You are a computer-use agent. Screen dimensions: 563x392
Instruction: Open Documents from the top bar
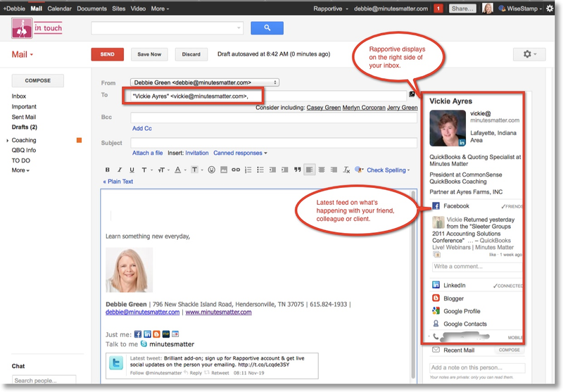(91, 8)
